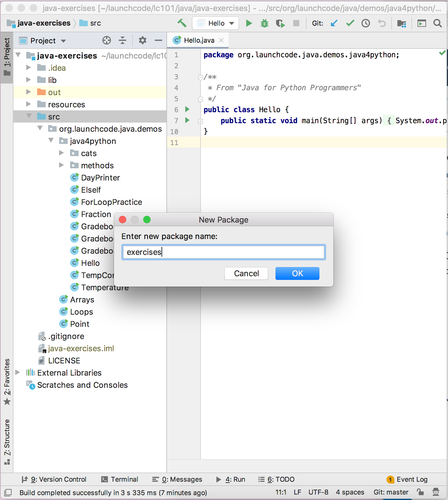Select Scratches and Consoles

[77, 385]
